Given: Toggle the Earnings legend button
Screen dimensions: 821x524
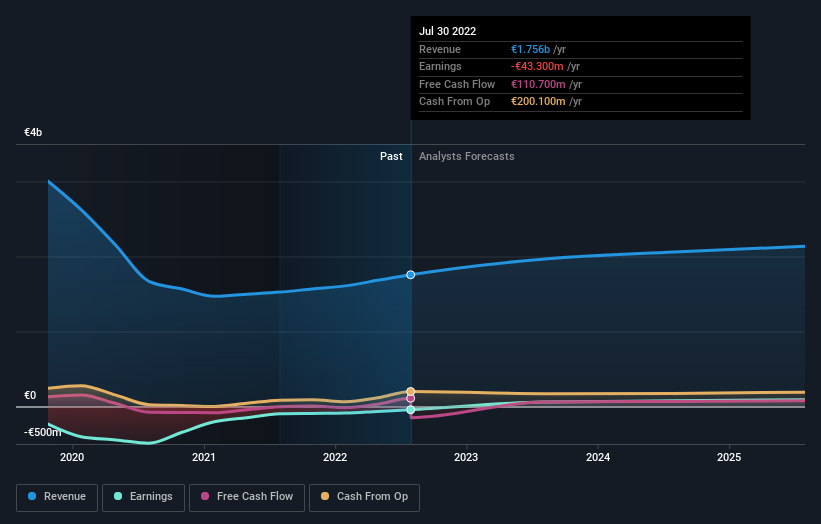Looking at the screenshot, I should [x=143, y=497].
